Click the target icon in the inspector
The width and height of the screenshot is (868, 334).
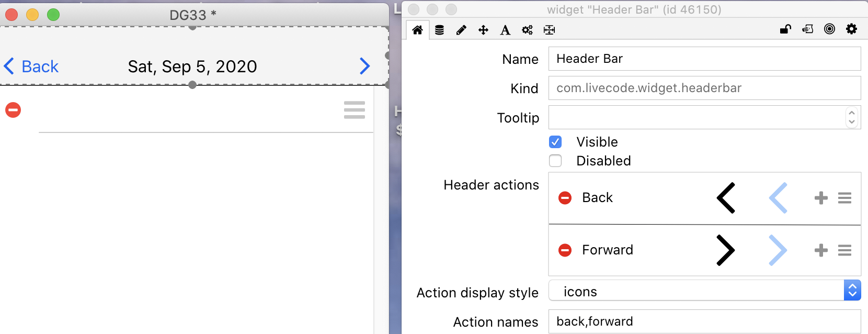coord(829,29)
